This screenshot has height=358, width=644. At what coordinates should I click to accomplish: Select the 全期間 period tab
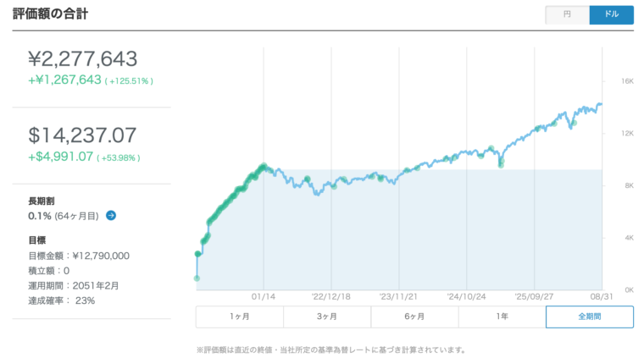[590, 317]
